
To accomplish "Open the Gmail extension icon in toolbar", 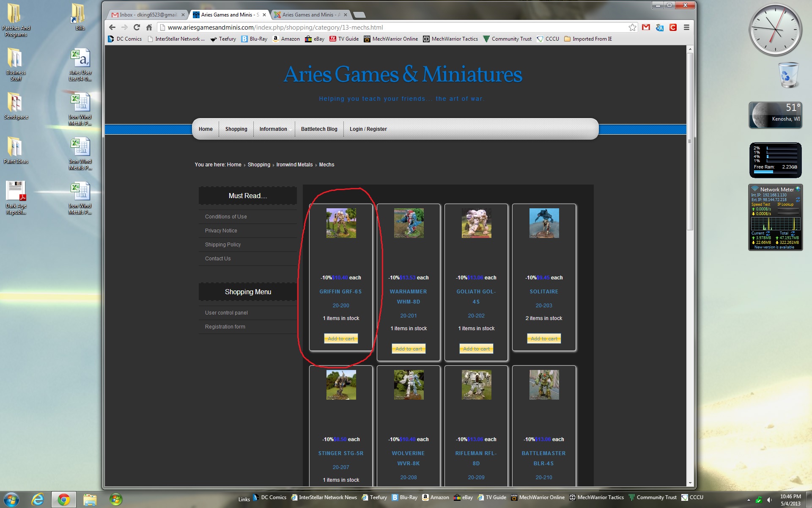I will coord(646,28).
